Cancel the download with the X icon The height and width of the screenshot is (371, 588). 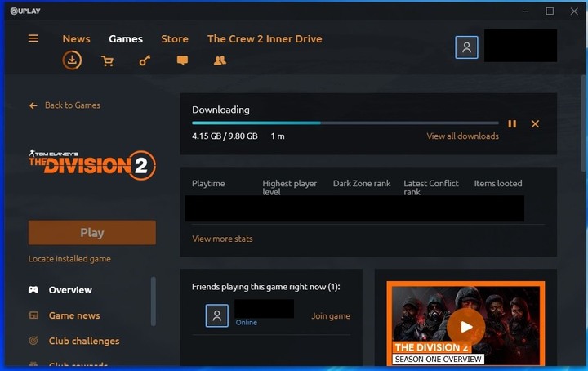535,123
